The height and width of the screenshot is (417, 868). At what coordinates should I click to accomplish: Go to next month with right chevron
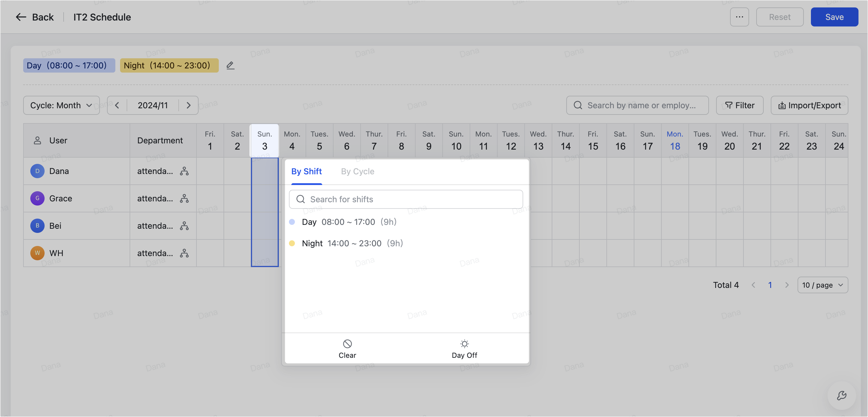point(188,106)
